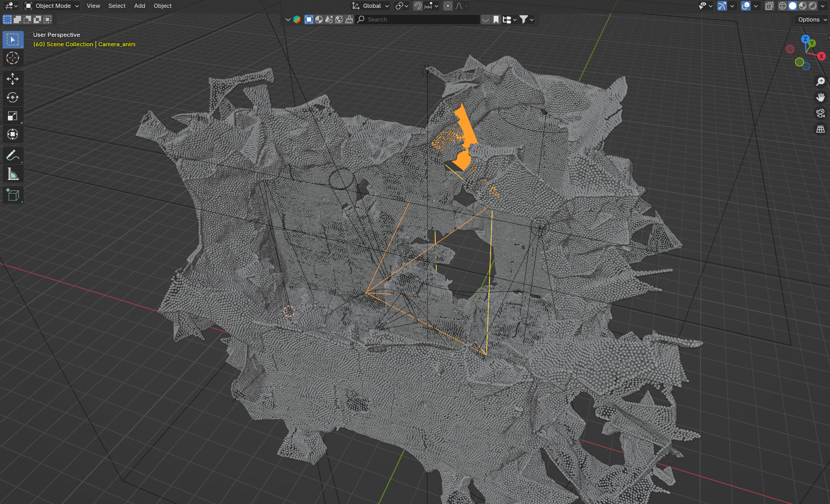
Task: Click the red X axis gizmo handle
Action: tap(821, 56)
